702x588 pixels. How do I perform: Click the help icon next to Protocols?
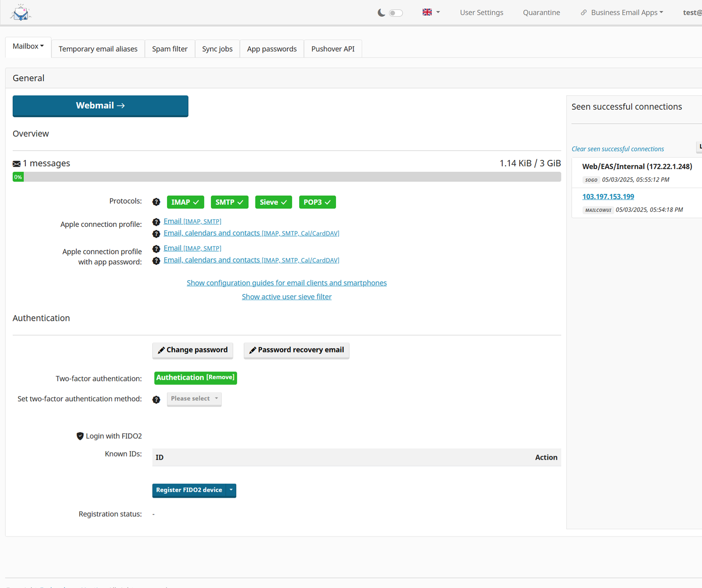coord(156,202)
